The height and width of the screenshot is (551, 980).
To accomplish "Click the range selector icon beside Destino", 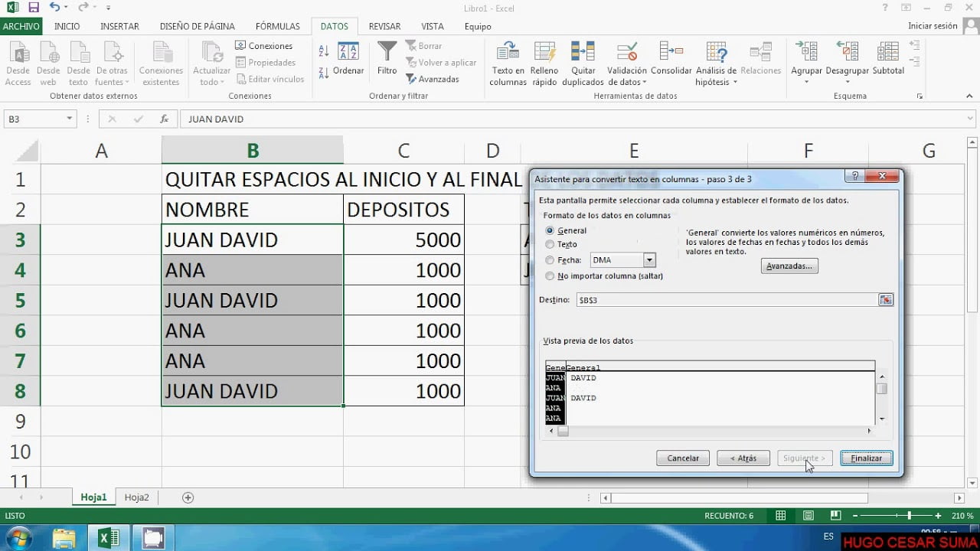I will [886, 300].
